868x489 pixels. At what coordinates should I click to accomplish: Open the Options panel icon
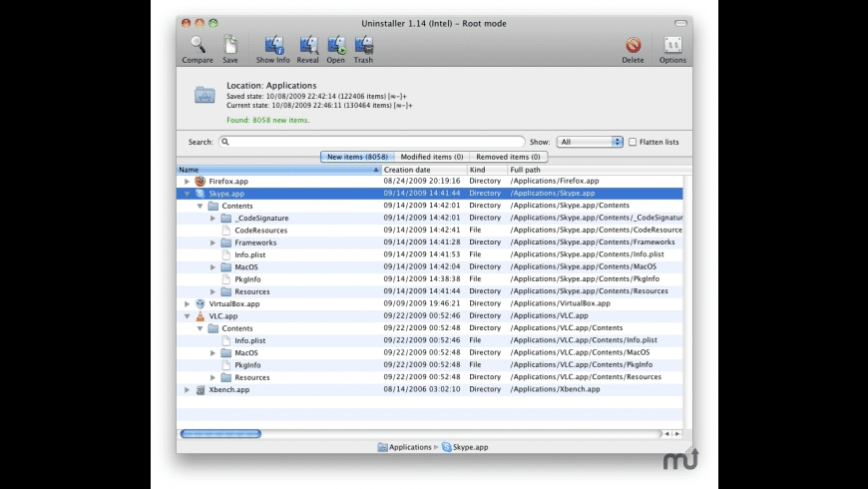(672, 46)
